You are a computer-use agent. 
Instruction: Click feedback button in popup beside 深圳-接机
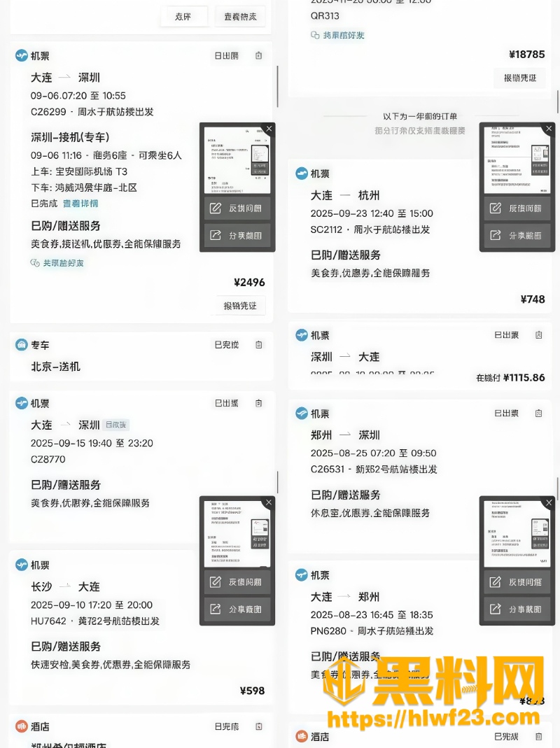pyautogui.click(x=237, y=209)
